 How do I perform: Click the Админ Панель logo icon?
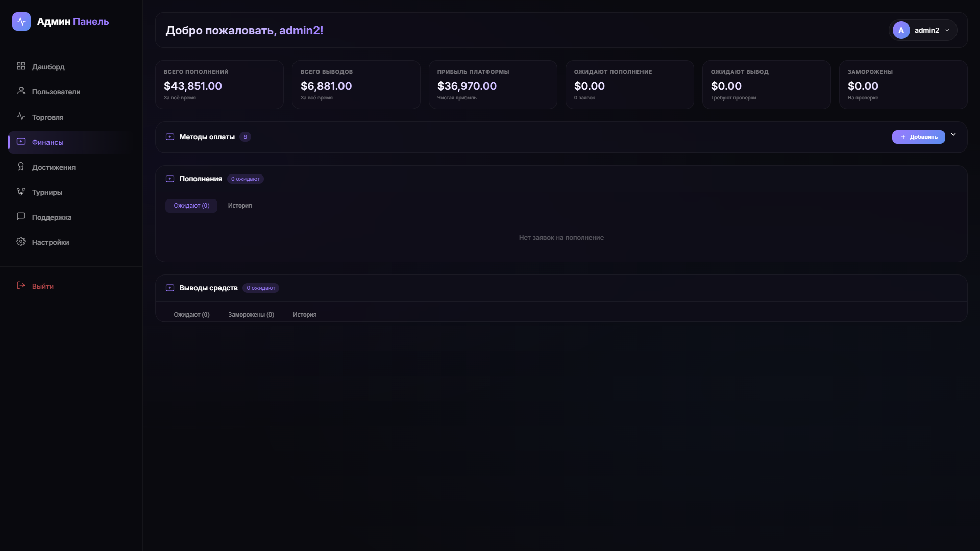21,21
